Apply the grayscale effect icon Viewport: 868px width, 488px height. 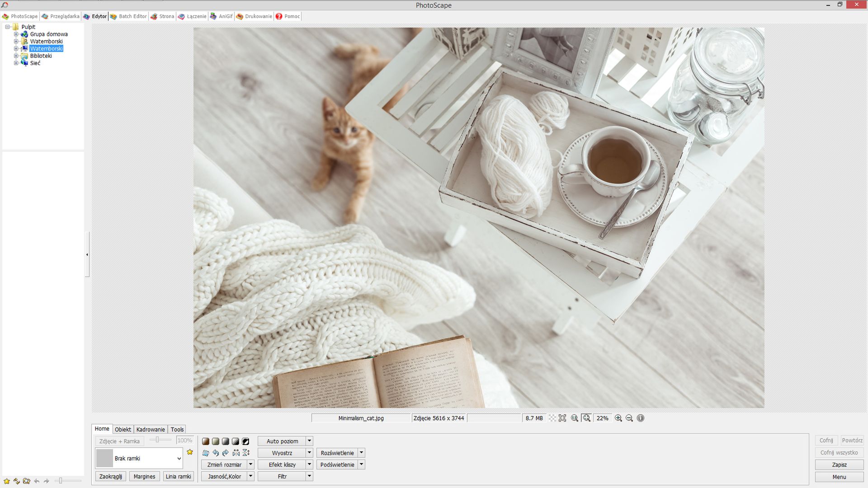coord(226,441)
